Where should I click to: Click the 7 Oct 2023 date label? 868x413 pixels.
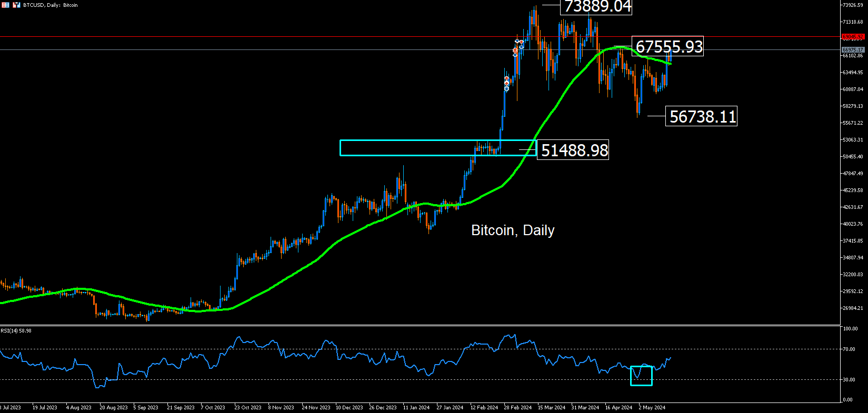pos(213,408)
